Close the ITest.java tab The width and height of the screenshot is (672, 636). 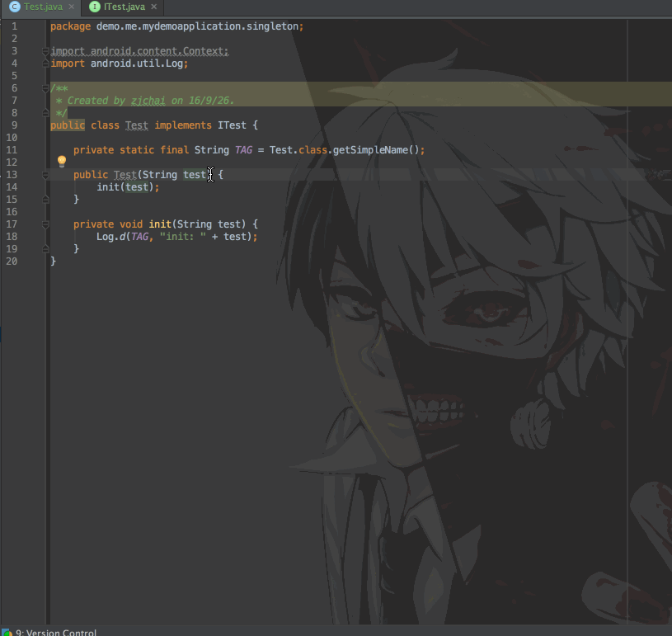tap(154, 7)
